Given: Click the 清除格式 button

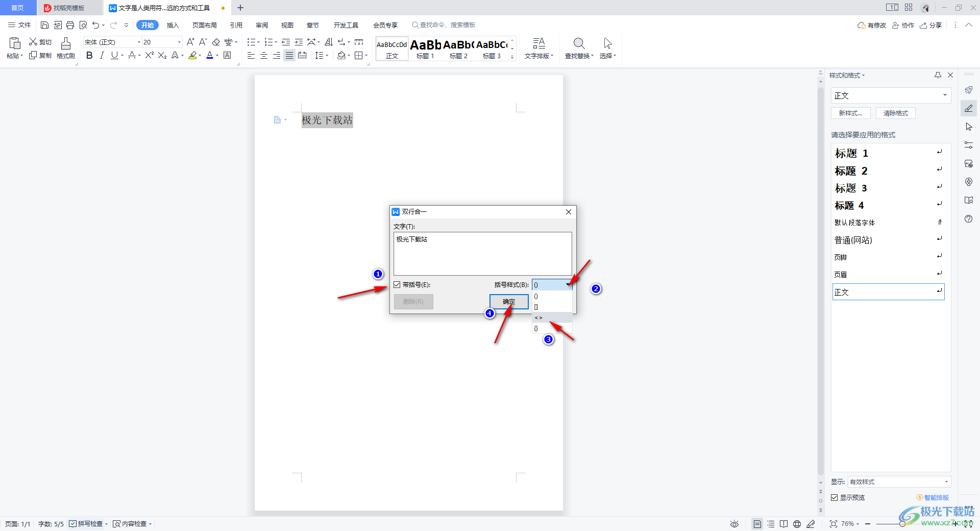Looking at the screenshot, I should point(896,113).
